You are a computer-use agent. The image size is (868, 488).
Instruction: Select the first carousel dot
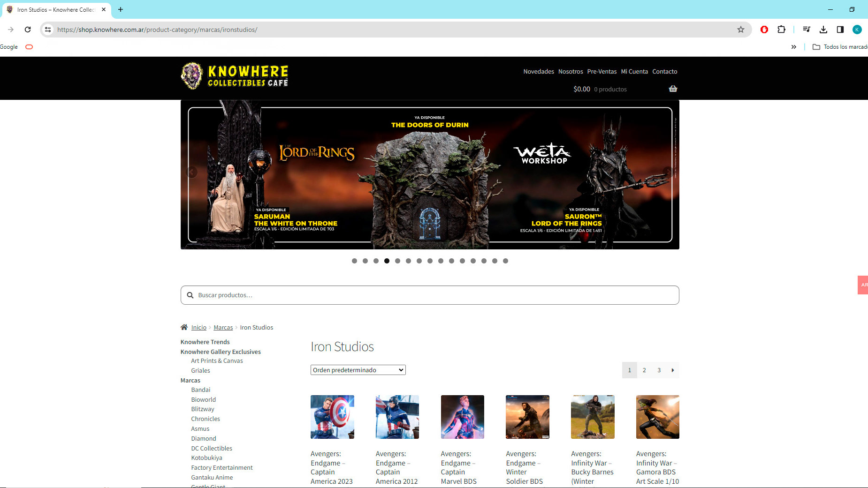coord(354,261)
